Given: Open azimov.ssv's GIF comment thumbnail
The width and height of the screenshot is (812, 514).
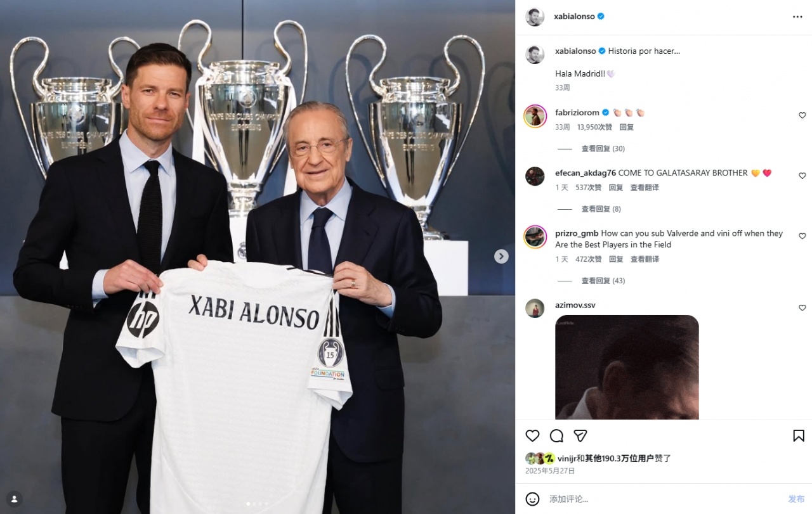Looking at the screenshot, I should (627, 367).
